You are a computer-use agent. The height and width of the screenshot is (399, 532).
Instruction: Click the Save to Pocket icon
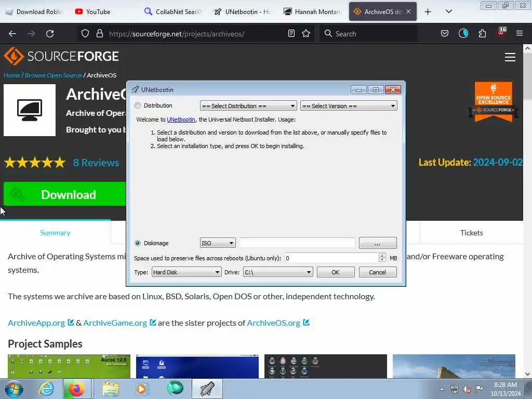click(x=445, y=33)
